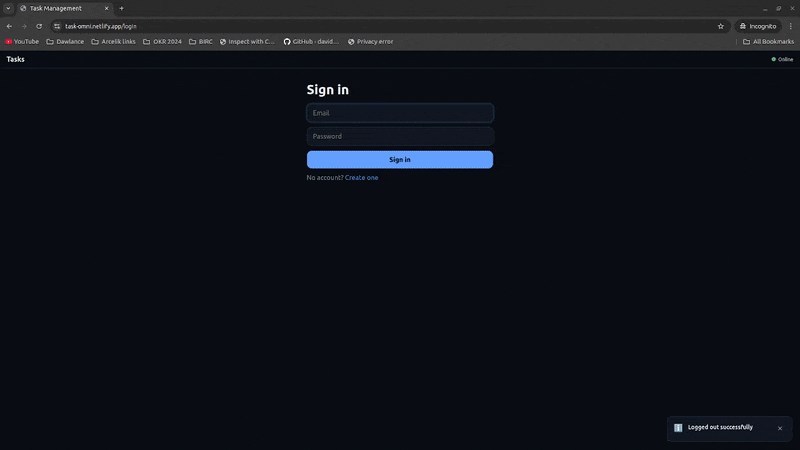Click the Incognito indicator button
Image resolution: width=800 pixels, height=450 pixels.
tap(758, 26)
